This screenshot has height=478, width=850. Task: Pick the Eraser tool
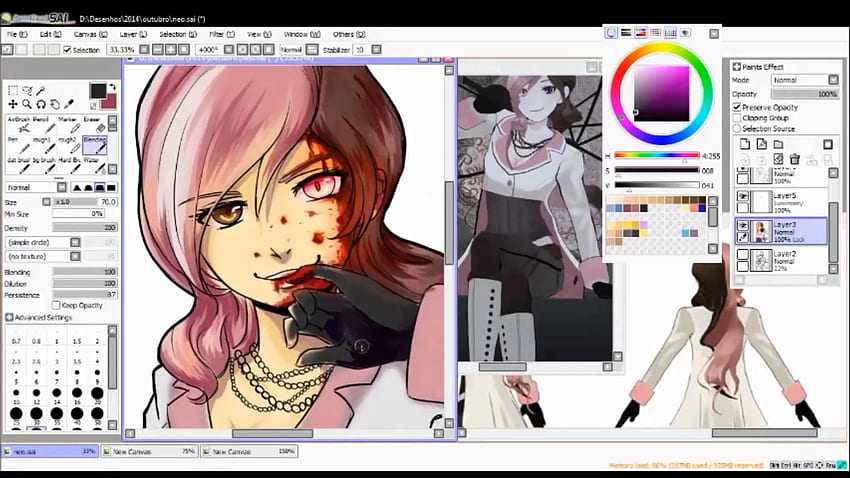[x=95, y=124]
